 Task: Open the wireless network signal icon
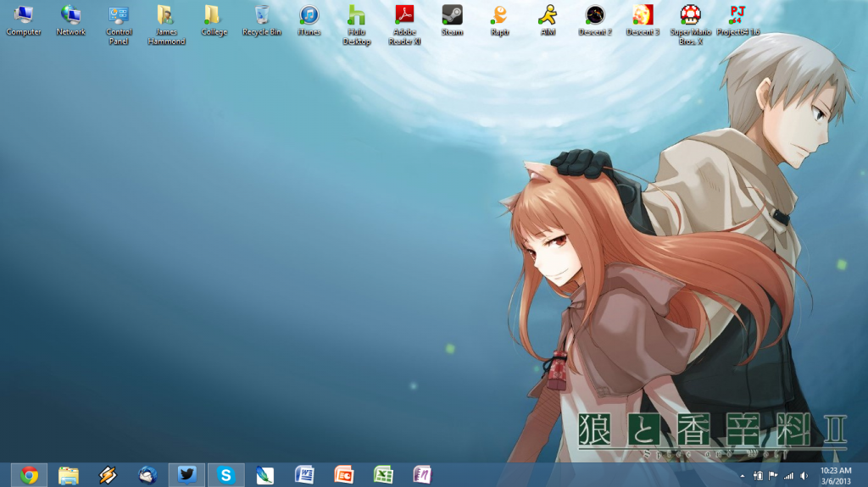tap(788, 476)
